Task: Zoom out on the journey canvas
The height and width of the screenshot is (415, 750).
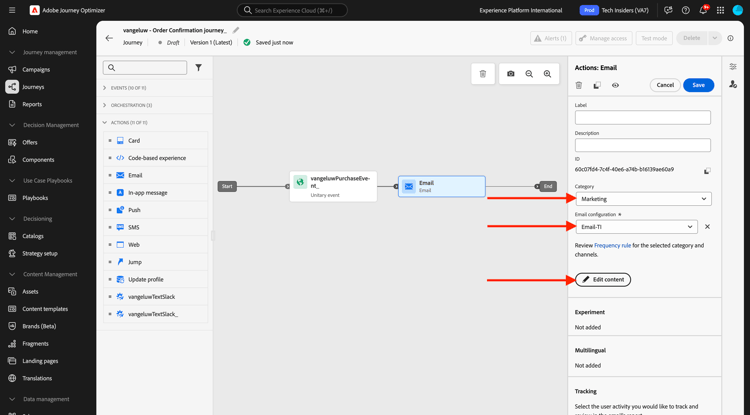Action: pos(529,74)
